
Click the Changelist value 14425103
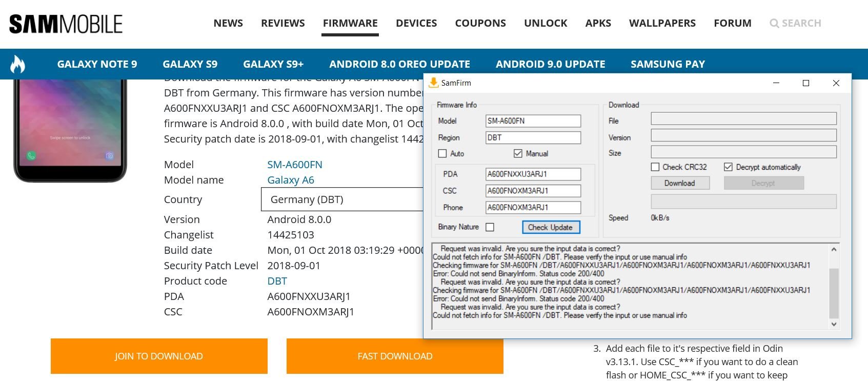tap(291, 235)
